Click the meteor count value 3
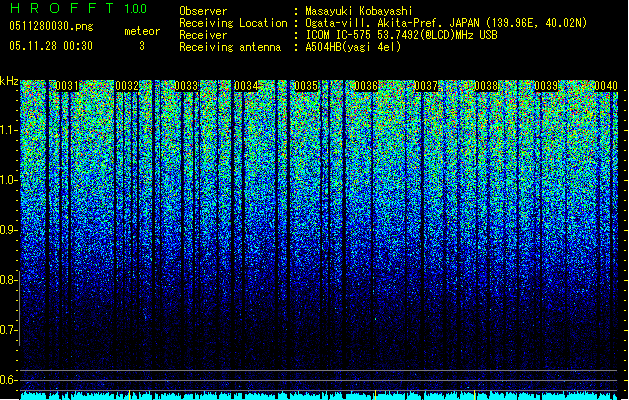The image size is (629, 400). pyautogui.click(x=142, y=46)
